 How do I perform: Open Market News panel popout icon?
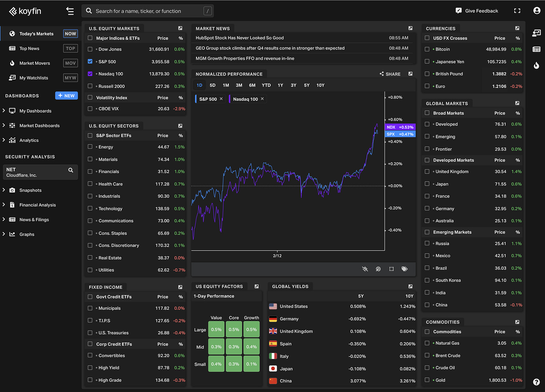click(x=410, y=28)
